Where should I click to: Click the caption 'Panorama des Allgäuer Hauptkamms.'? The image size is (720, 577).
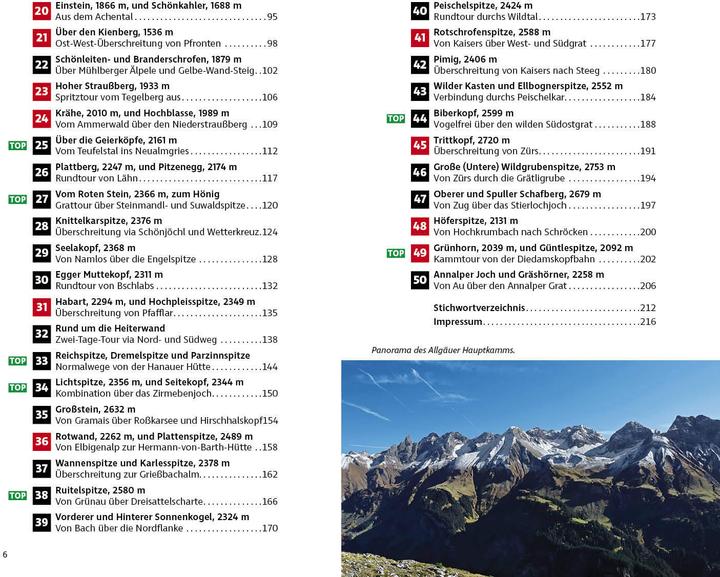[x=443, y=350]
